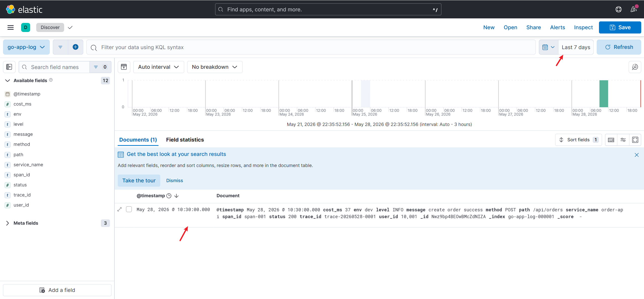Select the Documents (1) tab
The width and height of the screenshot is (644, 299).
tap(138, 140)
